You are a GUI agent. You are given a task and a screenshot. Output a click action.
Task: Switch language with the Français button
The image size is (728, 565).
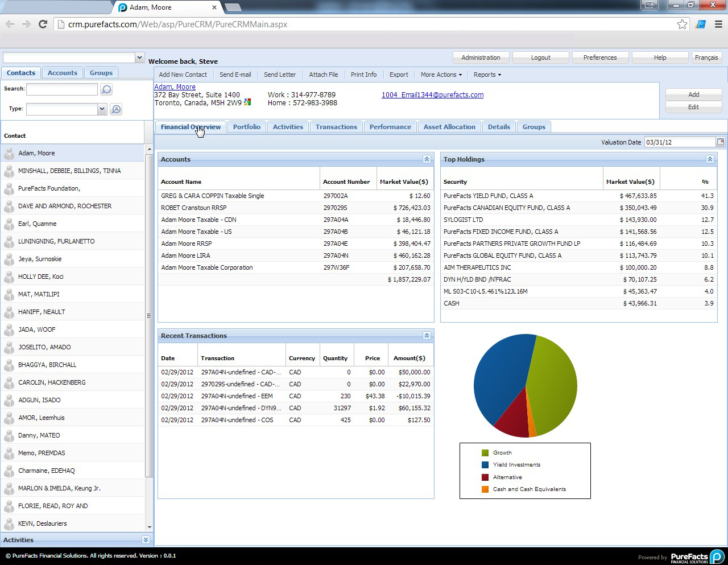coord(706,57)
